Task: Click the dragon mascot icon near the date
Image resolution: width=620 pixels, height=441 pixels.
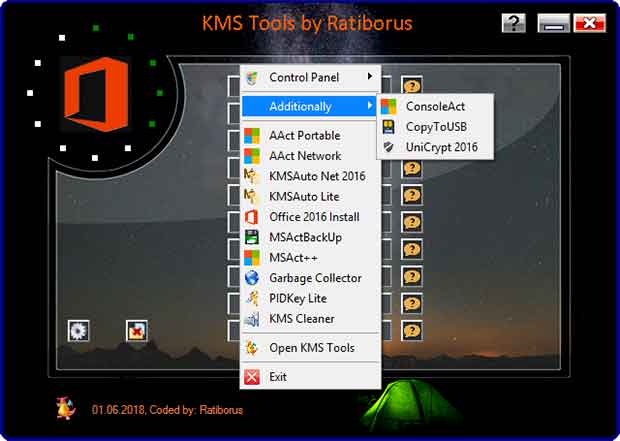Action: [x=66, y=408]
